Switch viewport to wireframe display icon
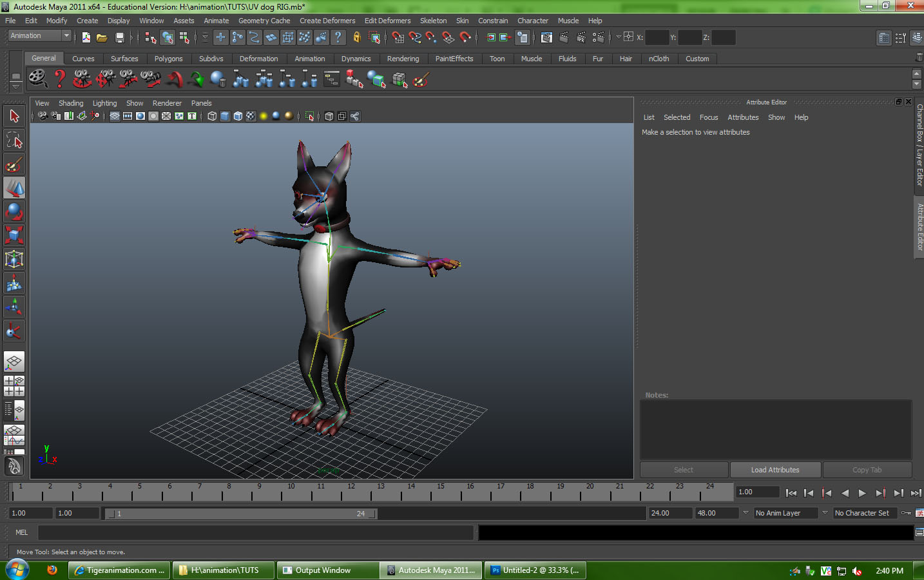Screen dimensions: 924x580 pos(213,116)
